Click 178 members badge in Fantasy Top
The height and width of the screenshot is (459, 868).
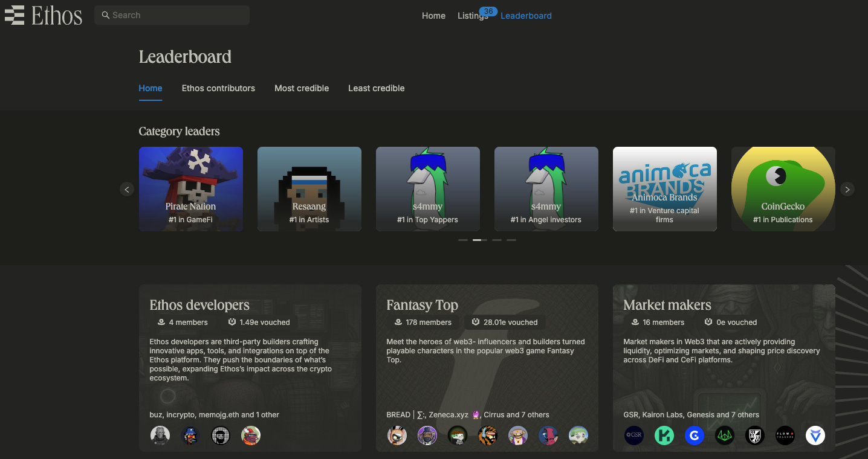coord(423,323)
